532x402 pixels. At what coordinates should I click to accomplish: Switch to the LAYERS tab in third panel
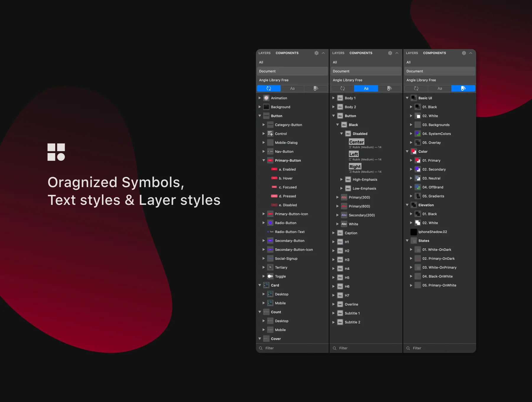[412, 53]
